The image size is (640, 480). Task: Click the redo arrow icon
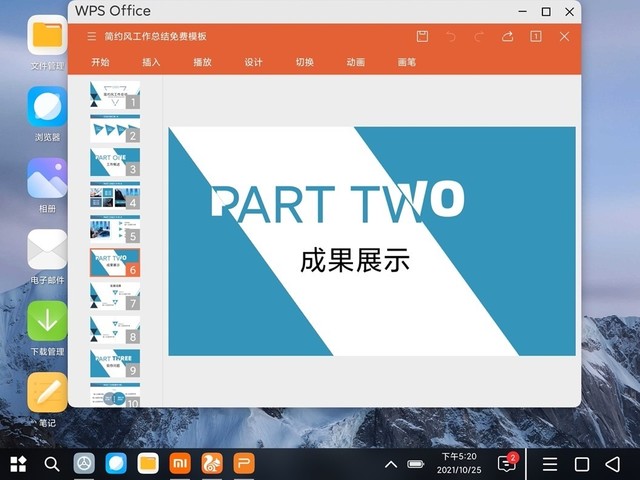pos(479,37)
